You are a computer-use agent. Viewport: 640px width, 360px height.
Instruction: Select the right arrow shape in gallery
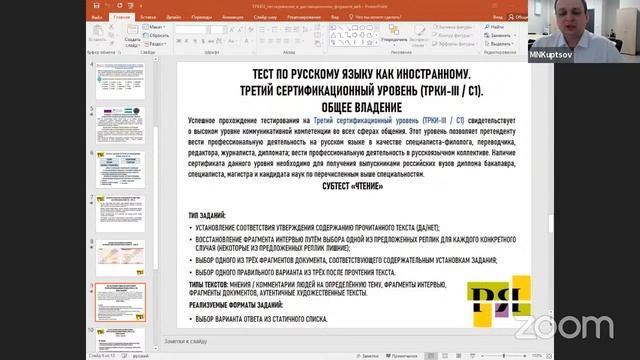point(355,35)
